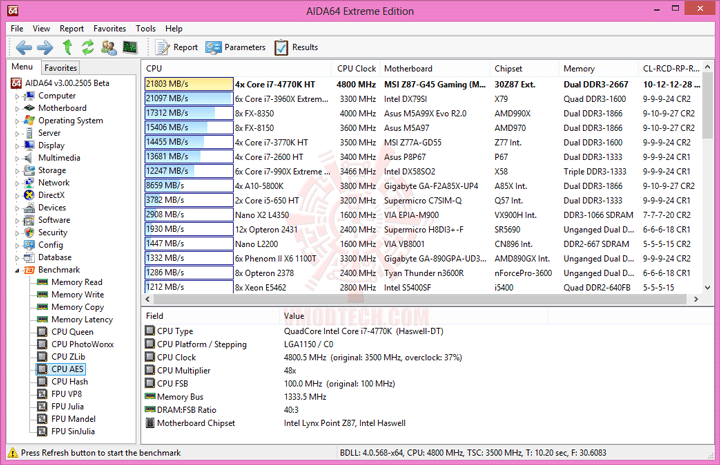Expand the Storage node arrow
Image resolution: width=720 pixels, height=465 pixels.
coord(17,171)
